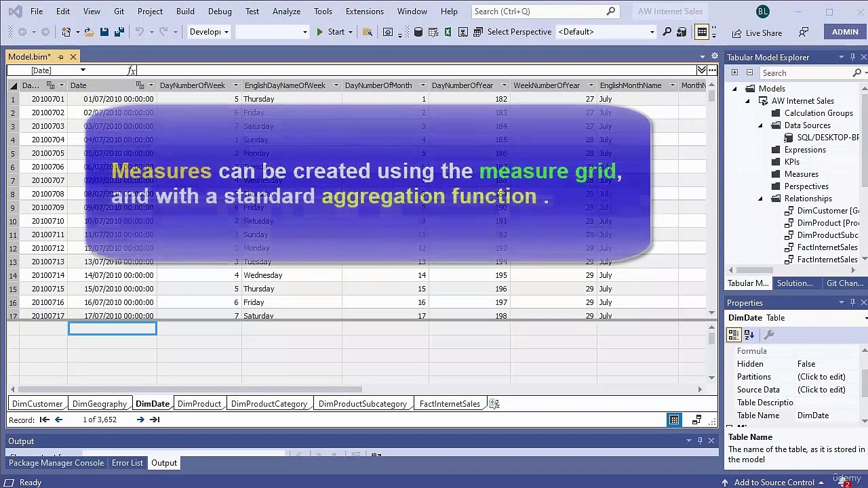Toggle auto-hide pin on Output panel
The height and width of the screenshot is (488, 868).
[x=700, y=441]
